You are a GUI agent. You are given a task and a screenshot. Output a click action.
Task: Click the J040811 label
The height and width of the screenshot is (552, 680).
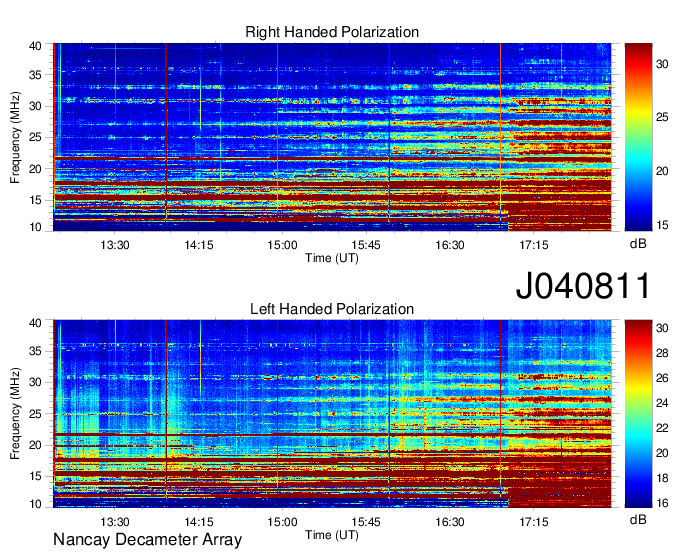(x=583, y=285)
